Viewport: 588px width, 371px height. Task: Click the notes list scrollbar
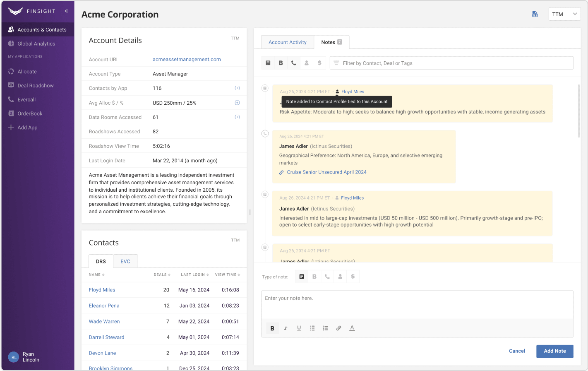click(578, 111)
